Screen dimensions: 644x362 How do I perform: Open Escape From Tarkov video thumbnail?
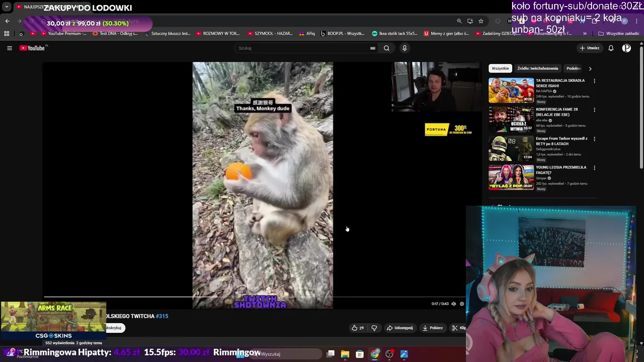click(511, 148)
